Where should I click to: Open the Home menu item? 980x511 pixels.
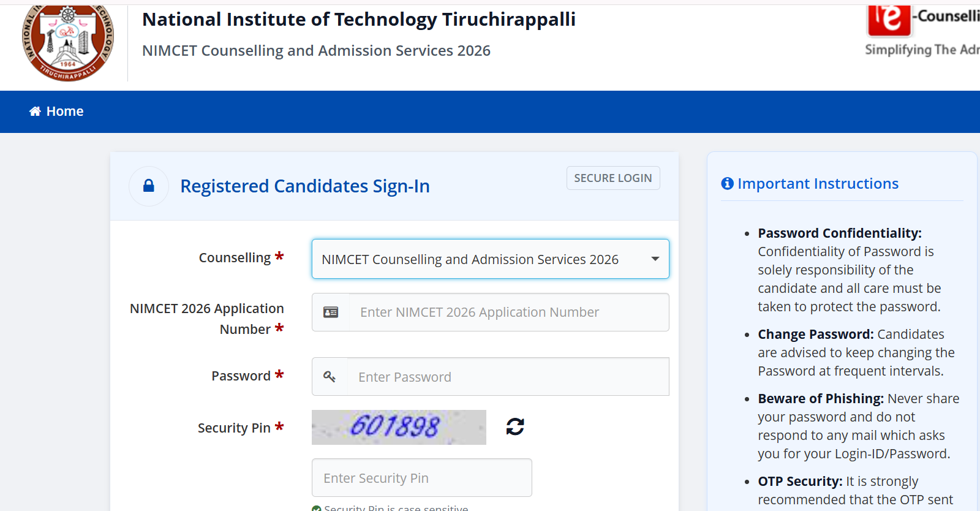pos(56,112)
